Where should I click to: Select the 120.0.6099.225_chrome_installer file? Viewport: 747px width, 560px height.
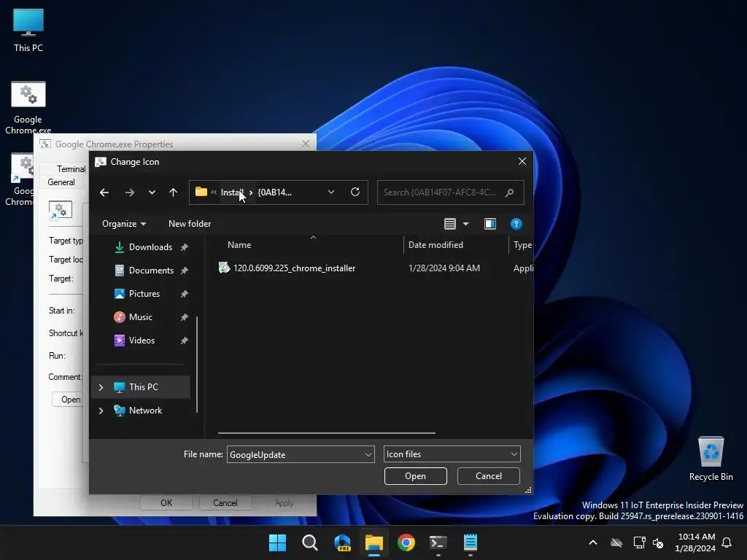[x=295, y=268]
